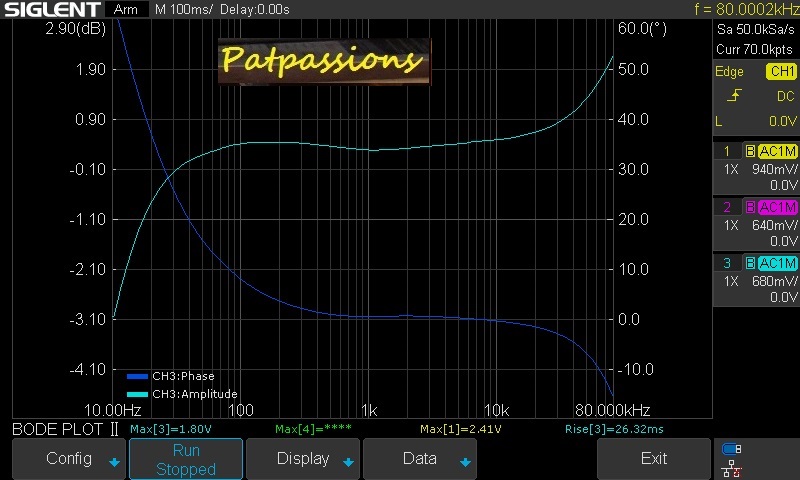The image size is (800, 480).
Task: Select the yellow channel 1 number badge
Action: click(x=727, y=151)
